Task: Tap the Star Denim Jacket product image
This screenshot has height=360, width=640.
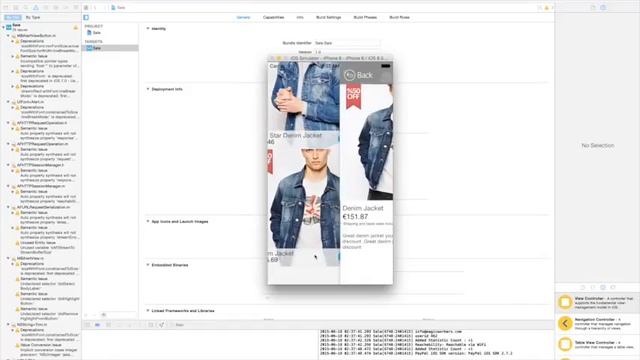Action: click(x=304, y=96)
